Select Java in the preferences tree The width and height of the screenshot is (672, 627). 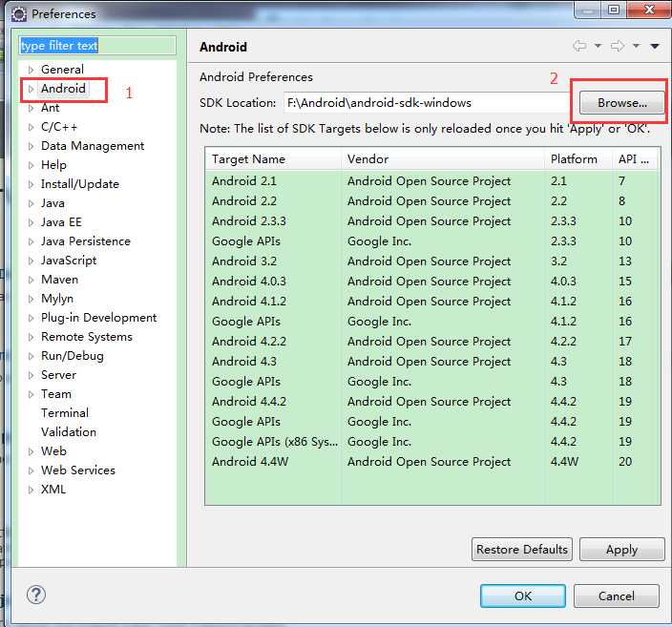pyautogui.click(x=52, y=203)
